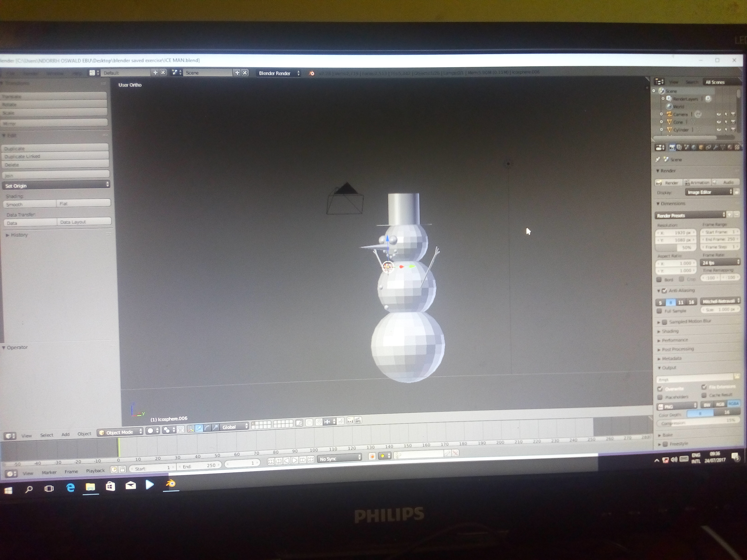This screenshot has width=747, height=560.
Task: Open the Object Mode dropdown
Action: click(x=120, y=432)
